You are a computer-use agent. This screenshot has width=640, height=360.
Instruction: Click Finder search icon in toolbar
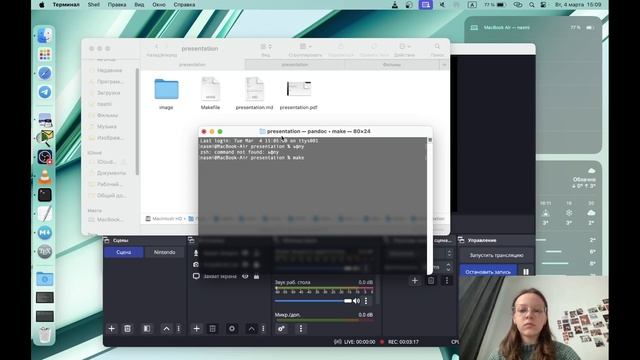437,47
